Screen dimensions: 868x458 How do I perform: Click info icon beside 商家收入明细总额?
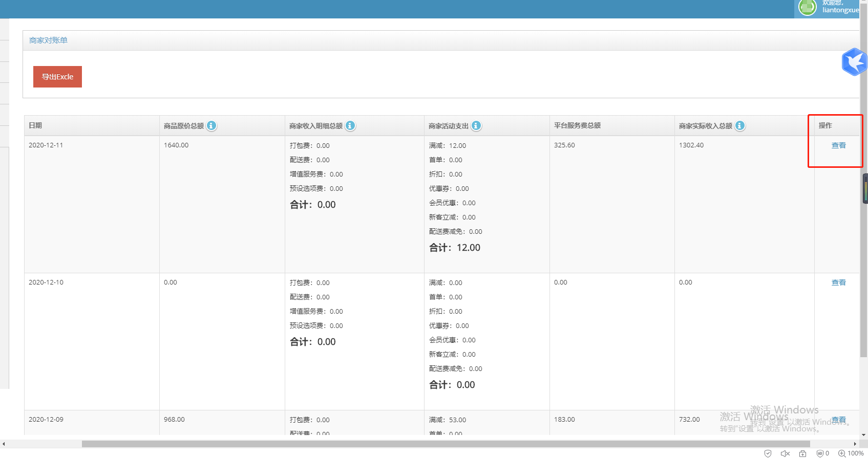tap(350, 126)
